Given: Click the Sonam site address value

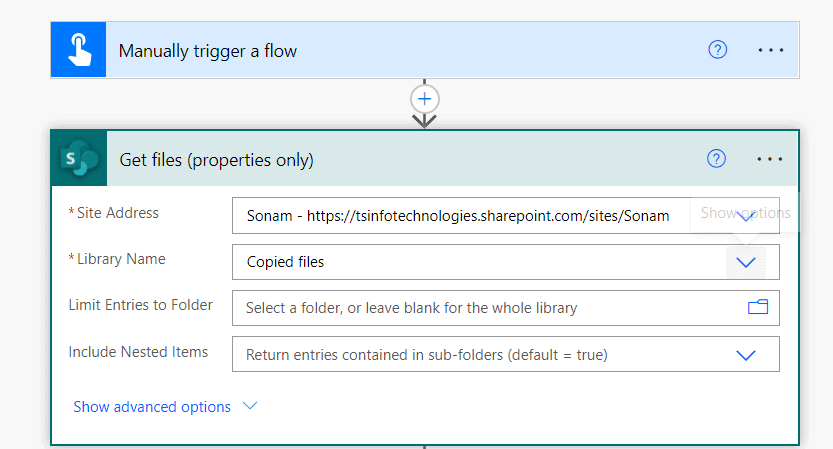Looking at the screenshot, I should pyautogui.click(x=458, y=216).
